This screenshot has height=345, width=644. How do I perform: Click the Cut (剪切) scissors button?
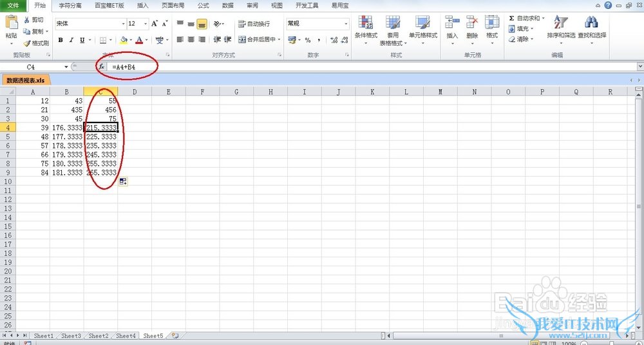tap(33, 20)
